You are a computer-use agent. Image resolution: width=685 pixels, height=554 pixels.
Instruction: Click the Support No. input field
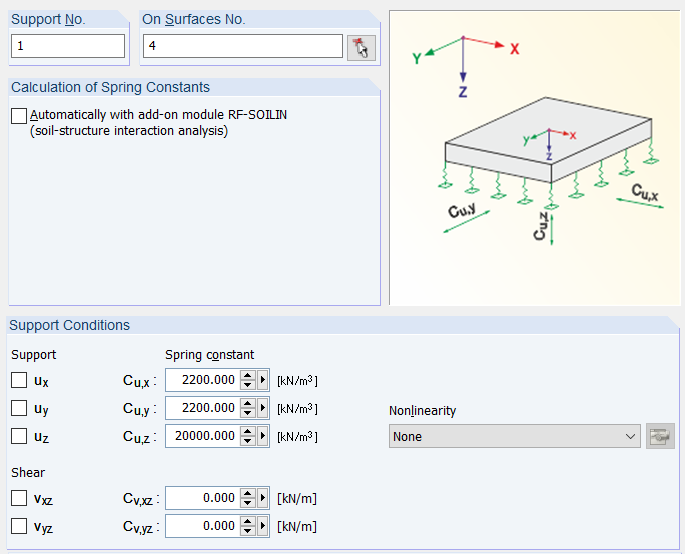coord(68,46)
